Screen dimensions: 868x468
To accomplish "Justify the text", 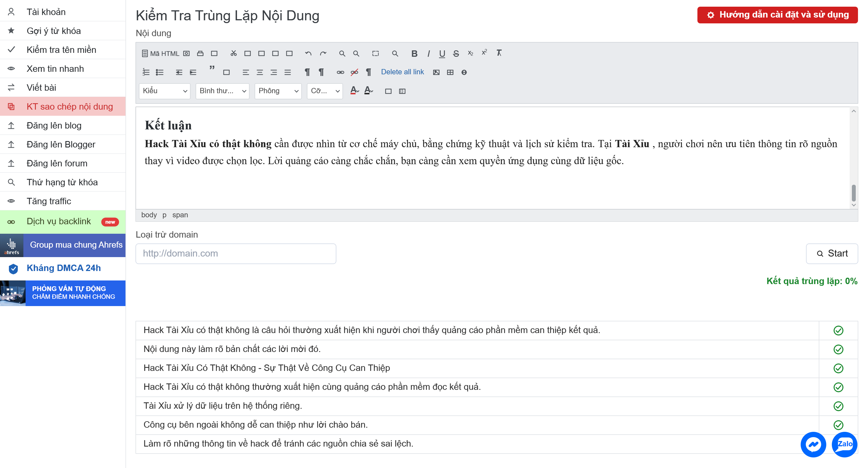I will tap(287, 72).
